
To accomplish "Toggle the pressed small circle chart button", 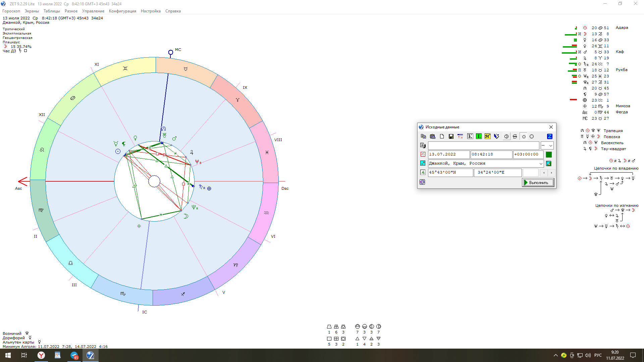I will [524, 136].
